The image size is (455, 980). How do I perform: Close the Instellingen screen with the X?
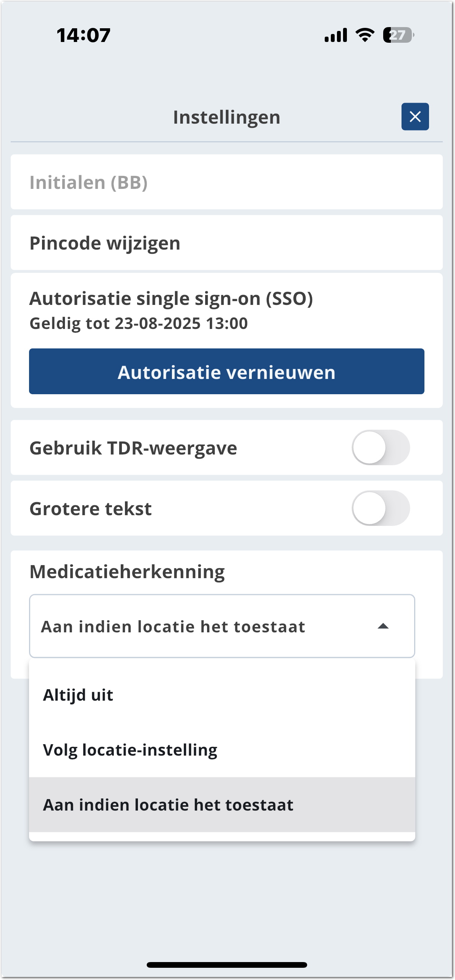click(x=415, y=117)
